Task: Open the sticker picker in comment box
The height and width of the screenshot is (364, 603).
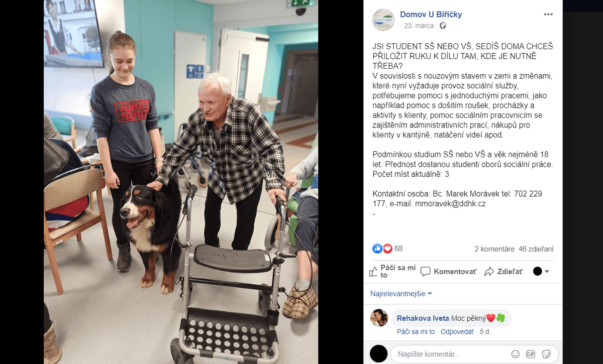Action: 546,354
